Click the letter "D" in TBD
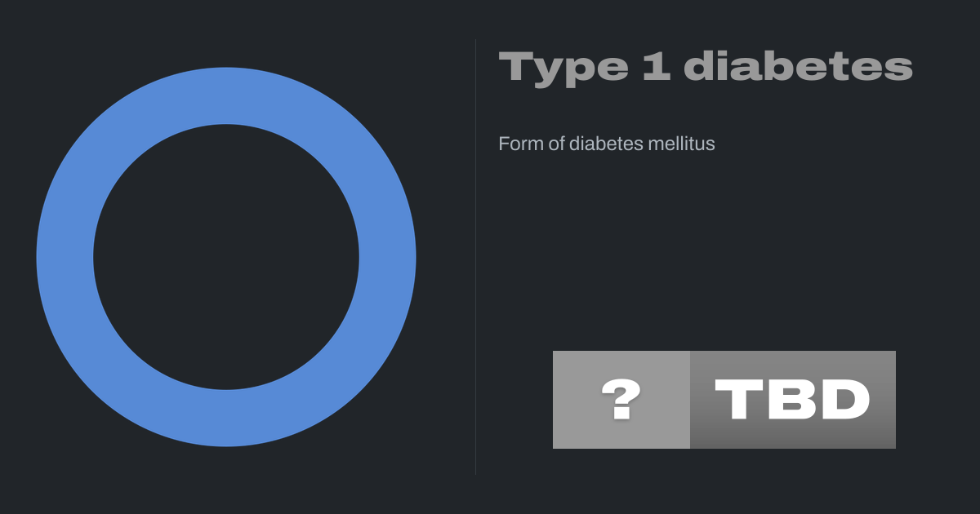The image size is (980, 514). click(844, 400)
